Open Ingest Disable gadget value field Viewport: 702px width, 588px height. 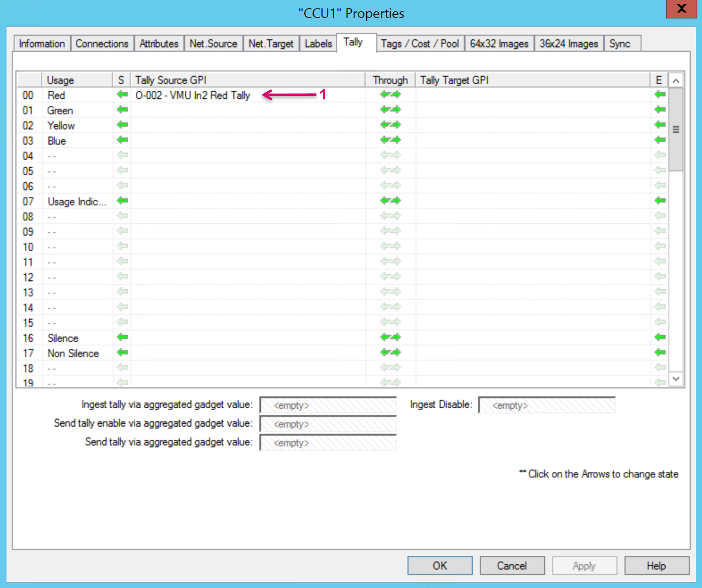click(x=547, y=405)
